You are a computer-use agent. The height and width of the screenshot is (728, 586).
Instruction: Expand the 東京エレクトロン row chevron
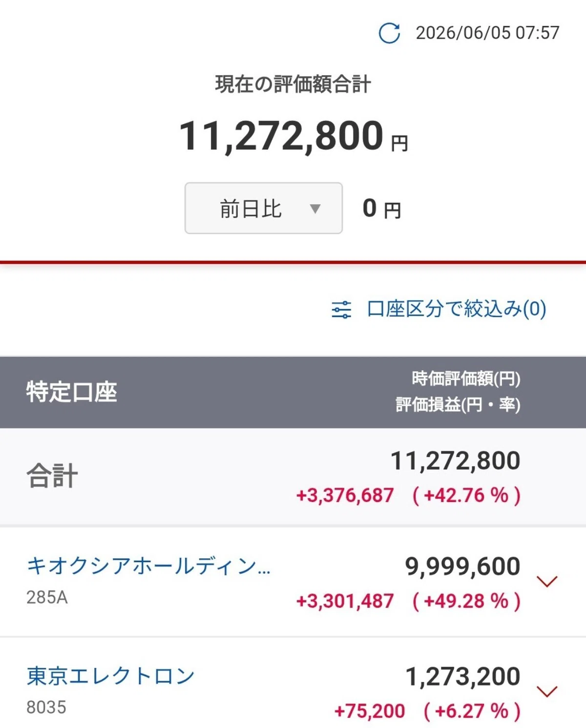(x=547, y=691)
